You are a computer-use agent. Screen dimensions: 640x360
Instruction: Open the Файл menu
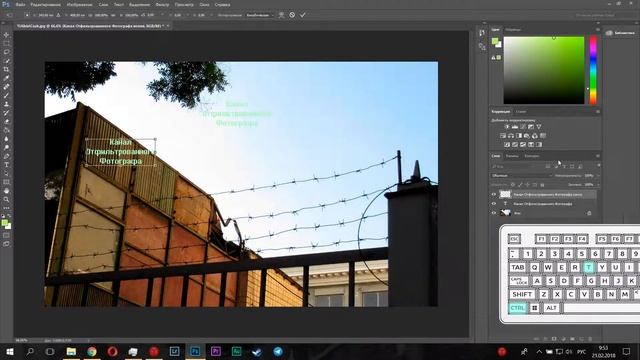(x=20, y=5)
